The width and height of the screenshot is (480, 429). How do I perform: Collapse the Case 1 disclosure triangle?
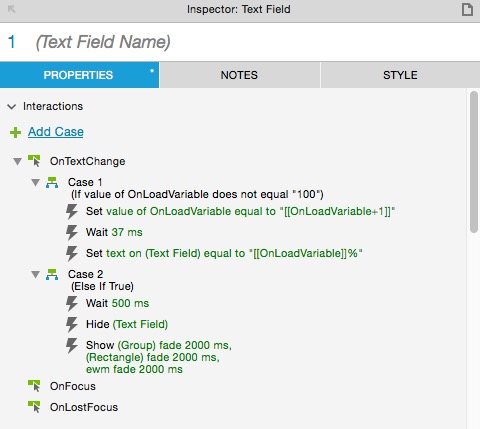click(35, 183)
